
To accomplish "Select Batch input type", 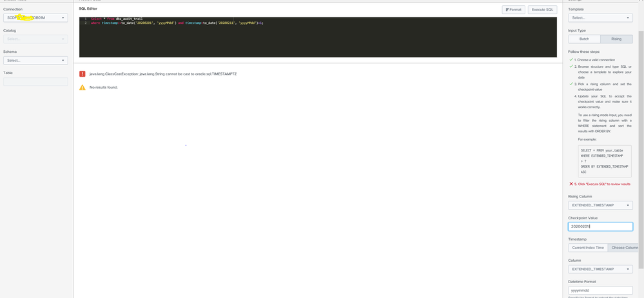I will click(584, 39).
